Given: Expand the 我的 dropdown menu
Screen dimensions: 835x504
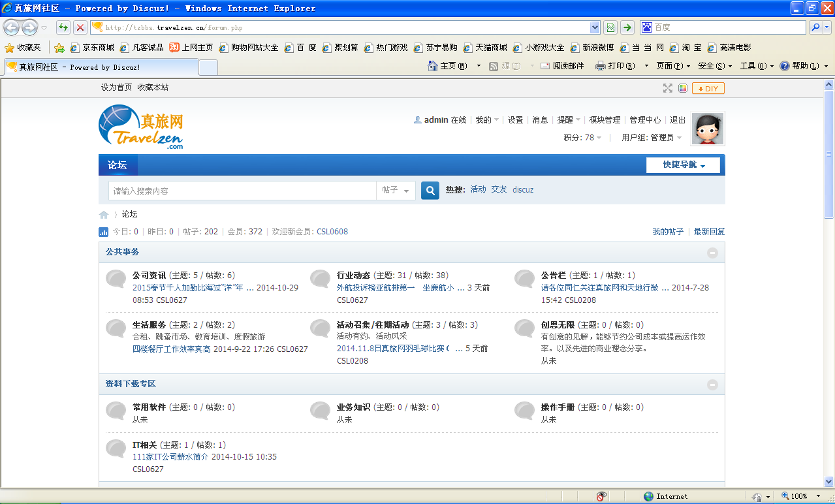Looking at the screenshot, I should point(487,120).
